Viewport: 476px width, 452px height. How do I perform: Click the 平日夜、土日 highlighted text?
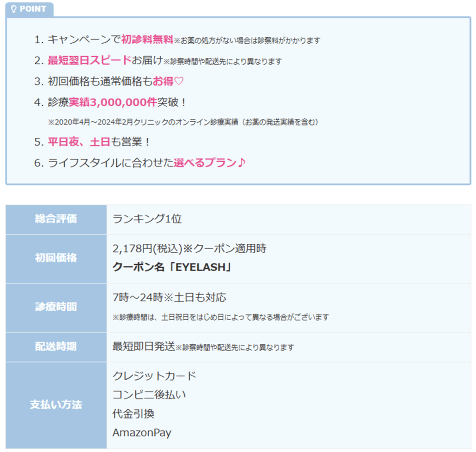tap(79, 142)
